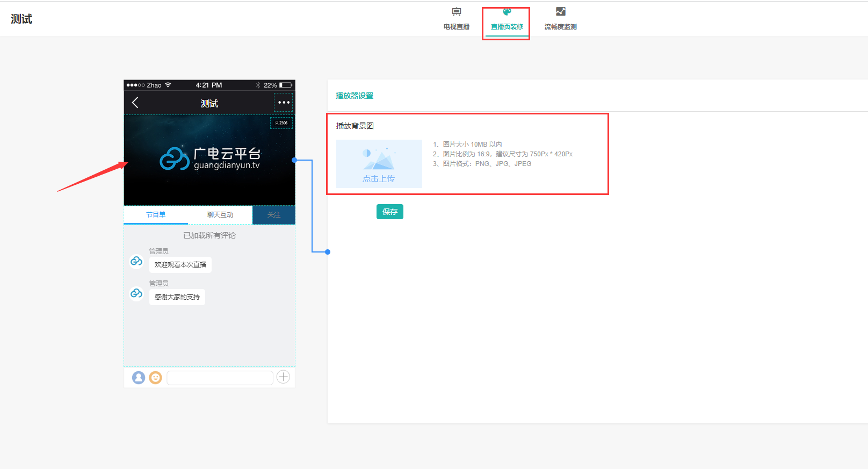Image resolution: width=868 pixels, height=469 pixels.
Task: Open the 电视直播 tab
Action: 457,19
